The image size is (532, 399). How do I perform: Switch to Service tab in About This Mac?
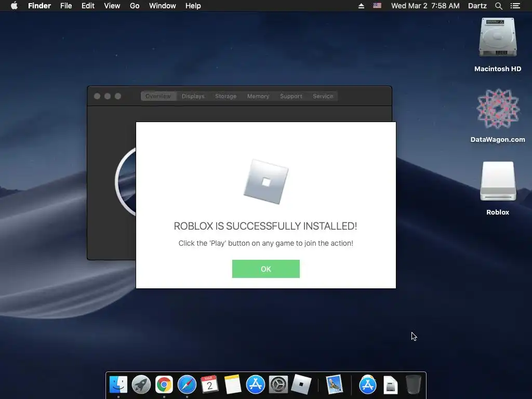point(323,96)
